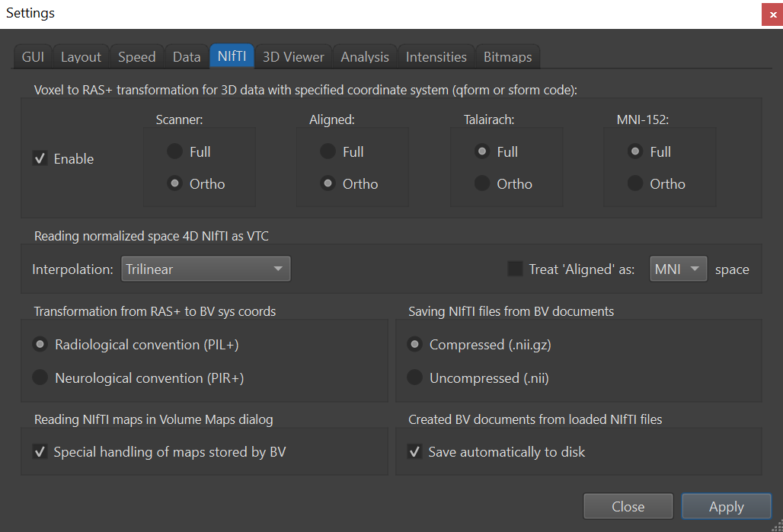Screen dimensions: 783x532
Task: Open the Interpolation dropdown
Action: pos(206,269)
